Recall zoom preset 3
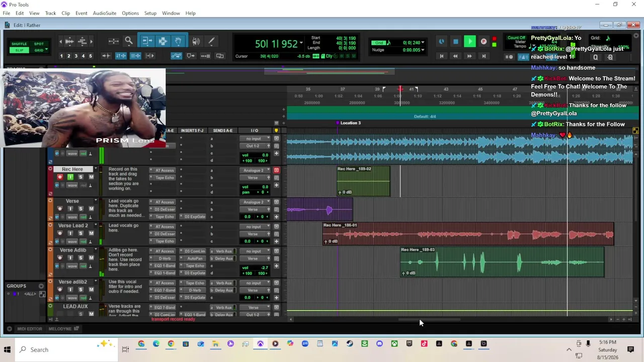Viewport: 644px width, 362px height. pos(76,56)
